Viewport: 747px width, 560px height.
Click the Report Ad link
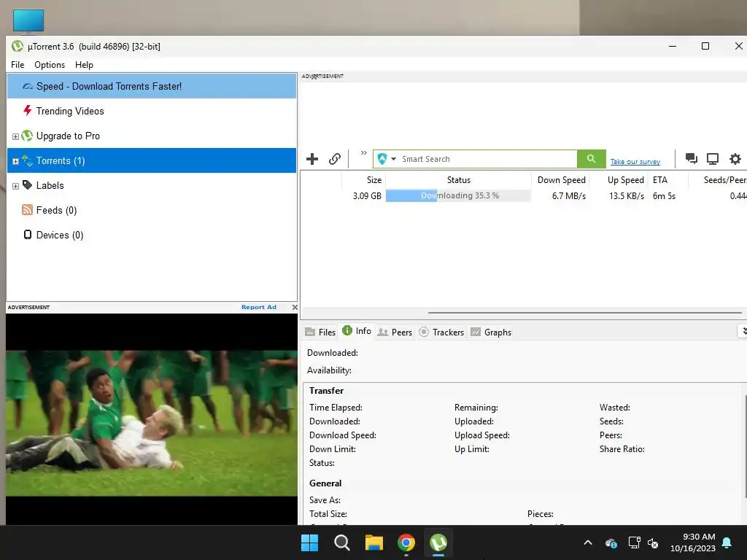(259, 307)
